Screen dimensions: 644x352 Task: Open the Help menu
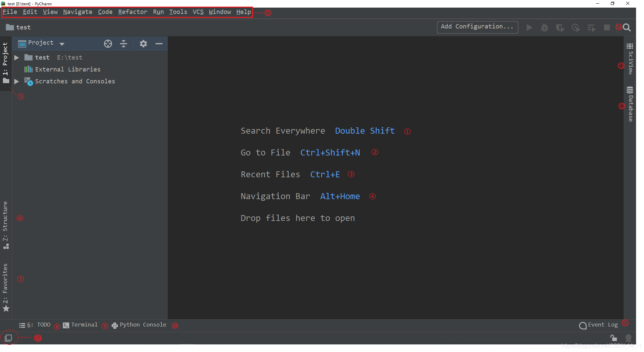(x=243, y=12)
